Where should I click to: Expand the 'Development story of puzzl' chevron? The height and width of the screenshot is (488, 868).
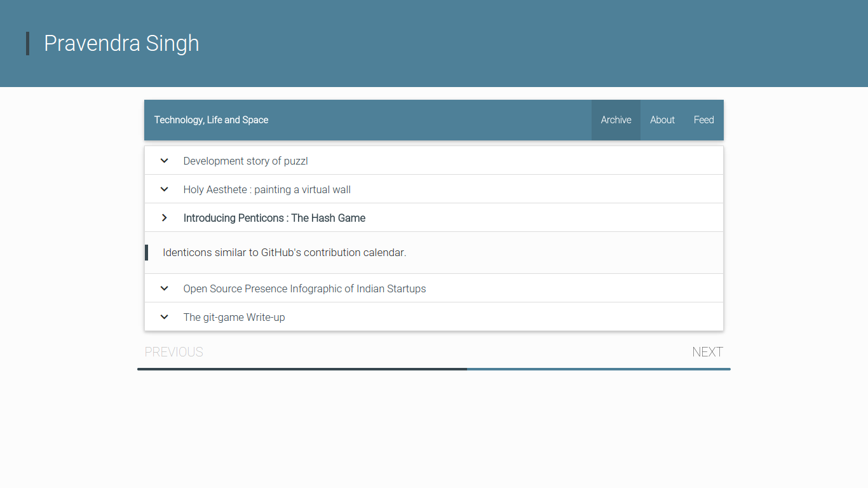click(165, 161)
